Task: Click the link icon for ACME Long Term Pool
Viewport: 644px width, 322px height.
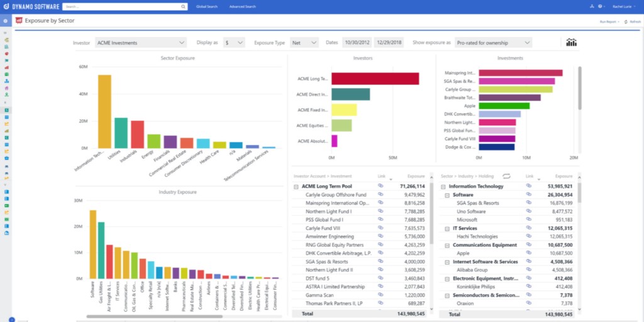Action: pyautogui.click(x=380, y=186)
